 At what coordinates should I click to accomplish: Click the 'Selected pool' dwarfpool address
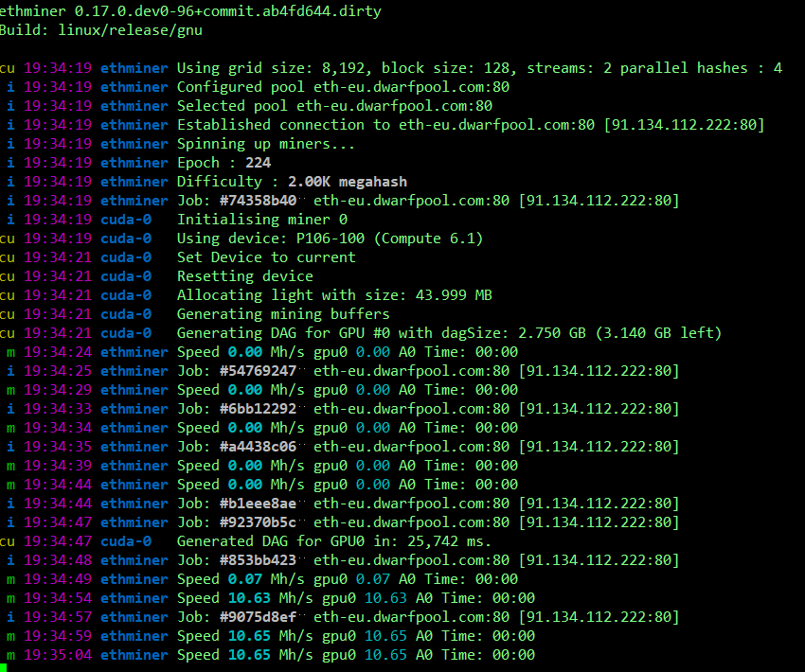pos(394,106)
